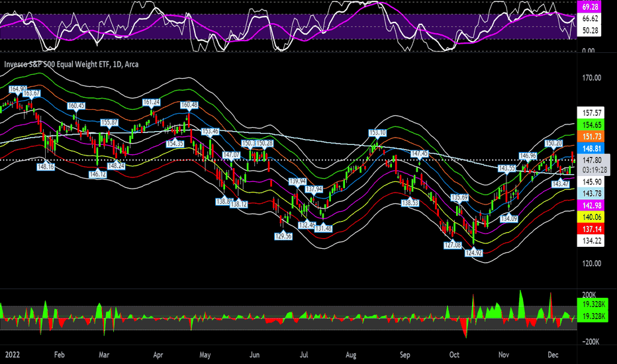617x364 pixels.
Task: Select the 138.12 pivot low label
Action: click(x=239, y=205)
